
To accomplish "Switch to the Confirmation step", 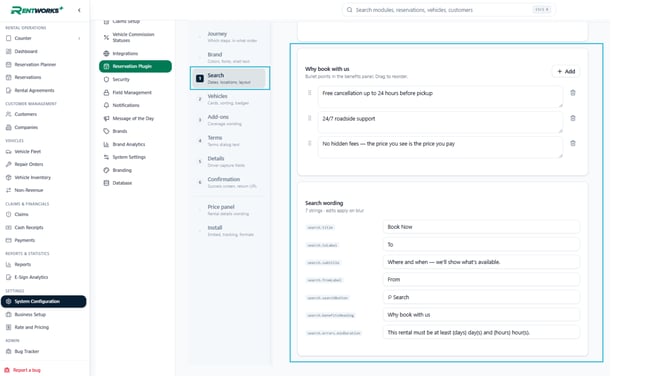I will tap(230, 182).
